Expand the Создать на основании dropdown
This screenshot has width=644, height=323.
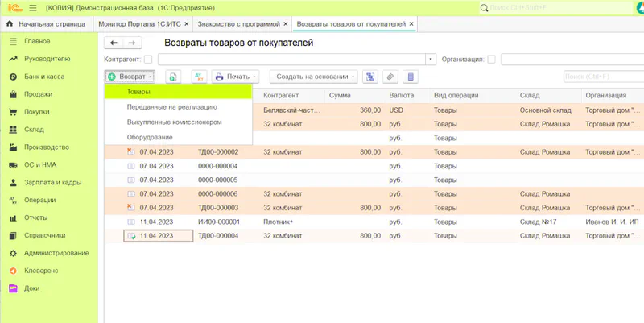click(x=316, y=77)
